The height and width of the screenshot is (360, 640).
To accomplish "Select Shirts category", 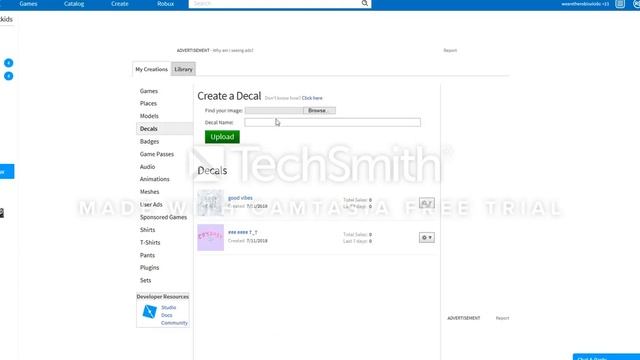I will coord(147,230).
